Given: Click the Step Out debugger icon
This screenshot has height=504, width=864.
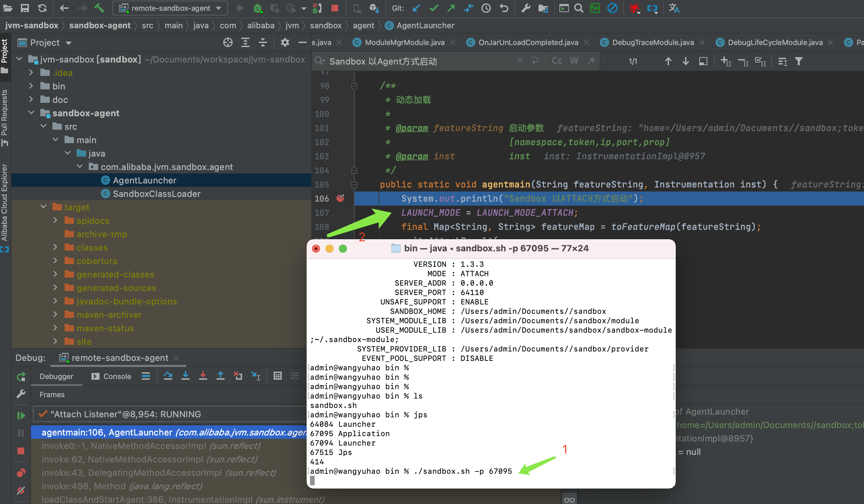Looking at the screenshot, I should (221, 376).
